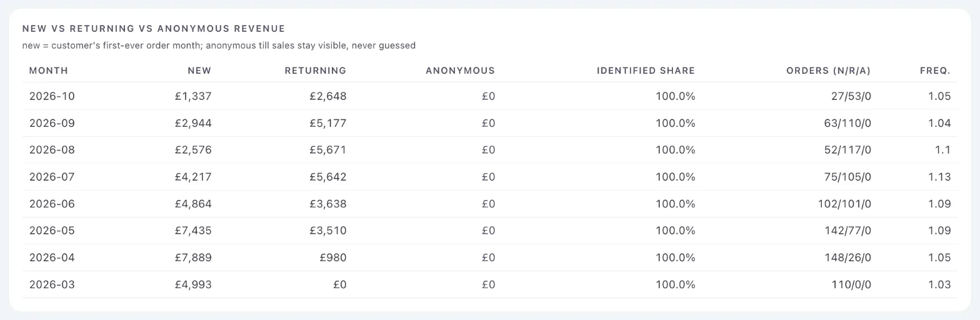This screenshot has height=320, width=980.
Task: Click the orders value 102/101/0
Action: [844, 204]
